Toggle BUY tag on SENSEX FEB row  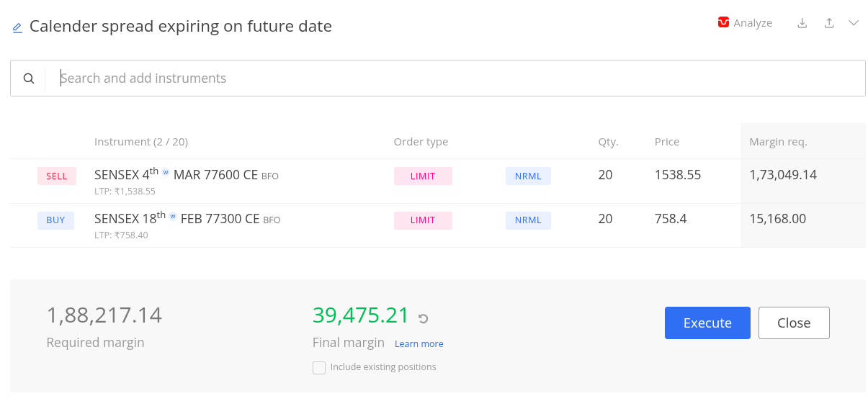click(x=56, y=220)
